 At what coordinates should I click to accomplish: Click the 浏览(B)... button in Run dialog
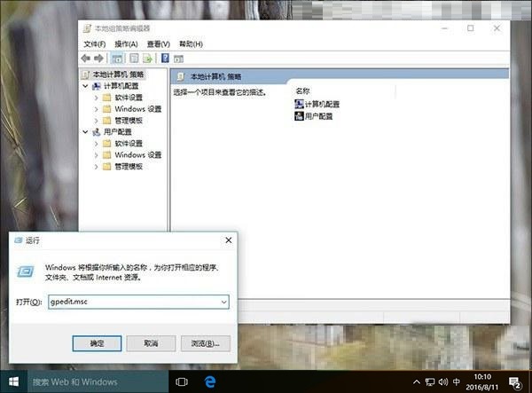[206, 343]
